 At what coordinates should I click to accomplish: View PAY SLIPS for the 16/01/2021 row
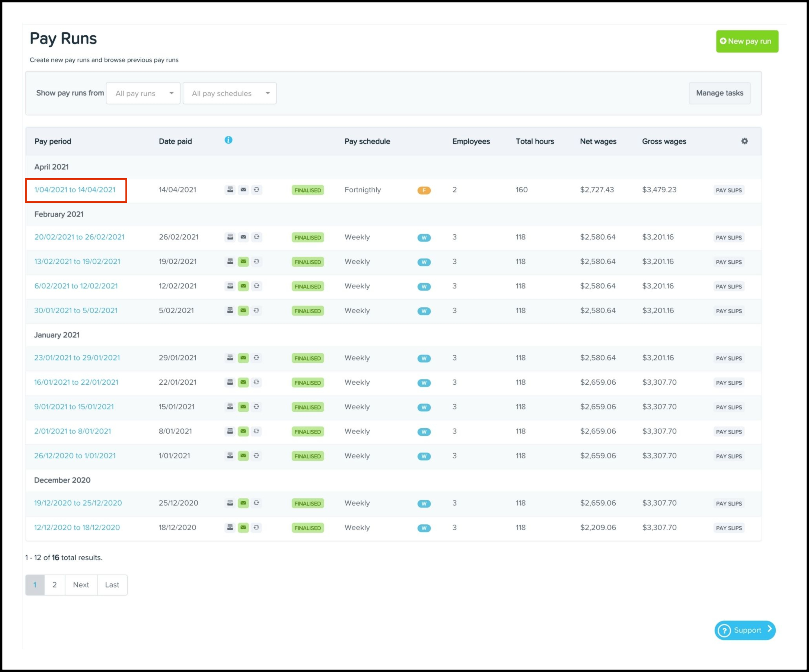(729, 383)
